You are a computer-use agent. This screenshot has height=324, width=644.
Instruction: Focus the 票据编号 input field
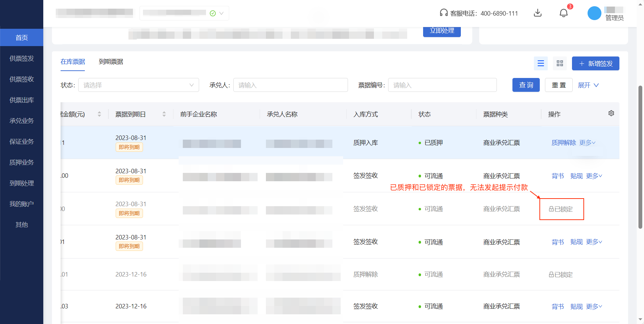442,85
